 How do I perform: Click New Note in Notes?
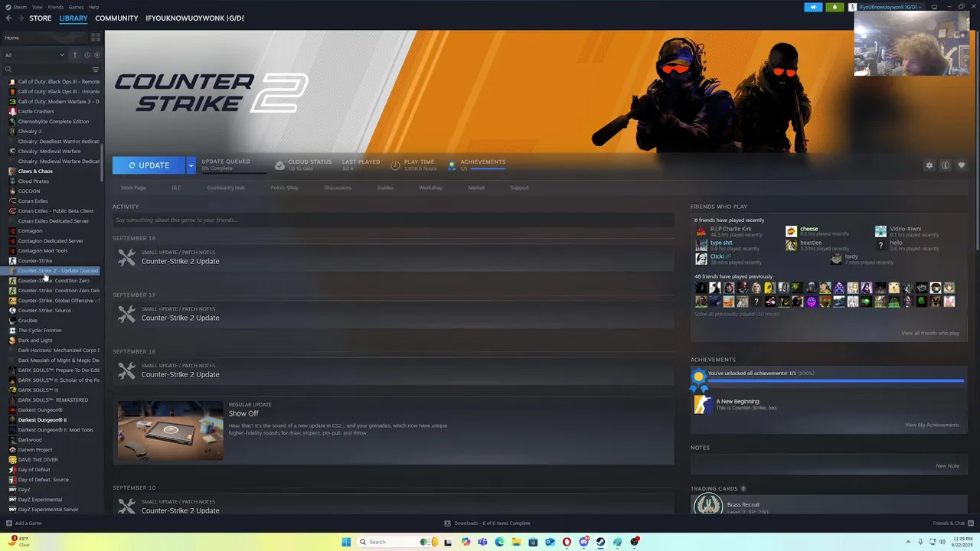947,465
